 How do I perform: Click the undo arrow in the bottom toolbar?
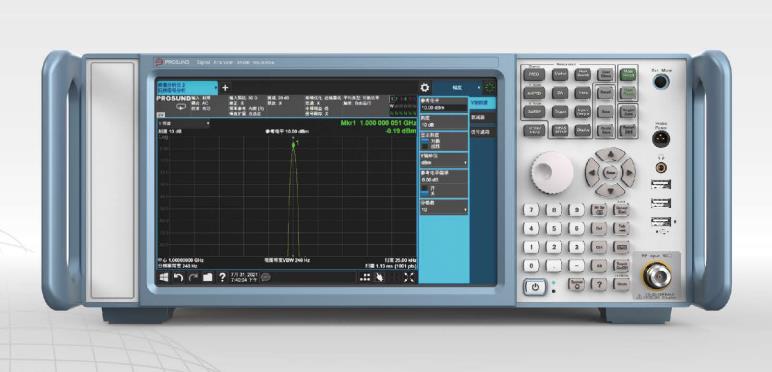point(178,278)
